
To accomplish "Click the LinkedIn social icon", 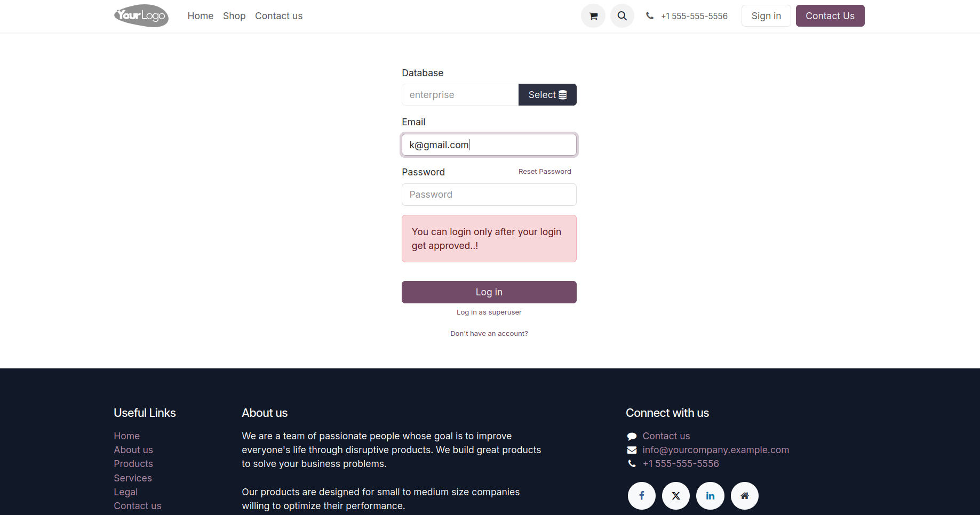I will pos(710,496).
